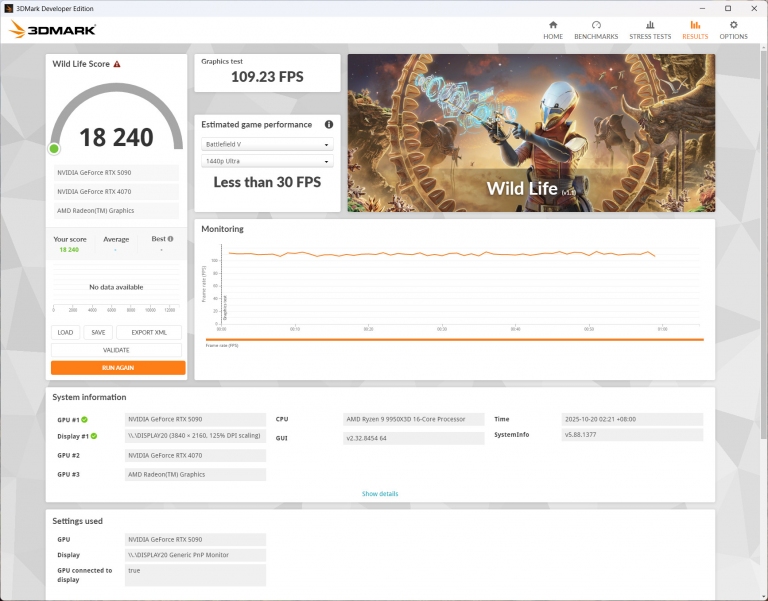Click the green check next to Display #1

click(94, 436)
